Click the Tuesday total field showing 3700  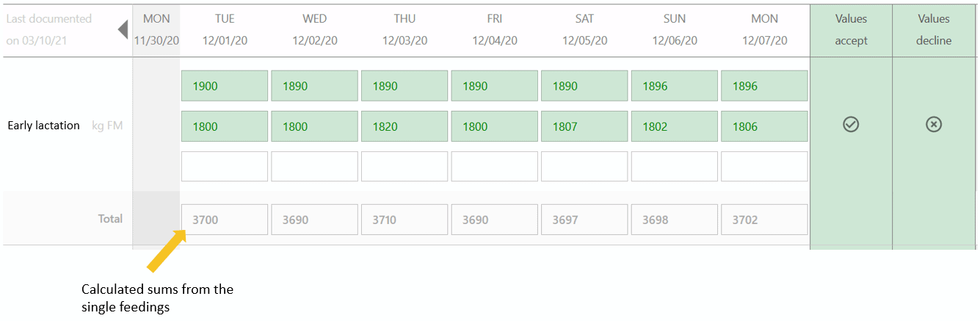coord(225,220)
